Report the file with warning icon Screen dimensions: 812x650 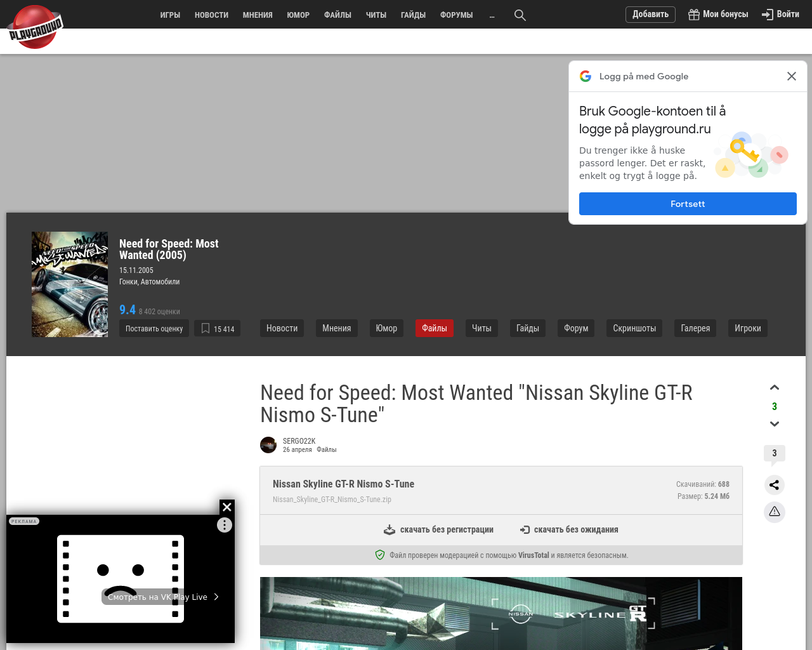coord(775,512)
